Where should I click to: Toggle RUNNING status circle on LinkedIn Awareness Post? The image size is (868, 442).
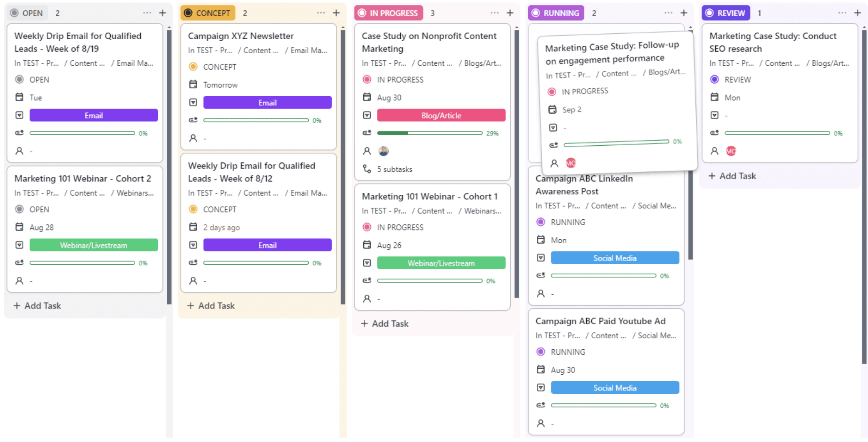(x=541, y=222)
